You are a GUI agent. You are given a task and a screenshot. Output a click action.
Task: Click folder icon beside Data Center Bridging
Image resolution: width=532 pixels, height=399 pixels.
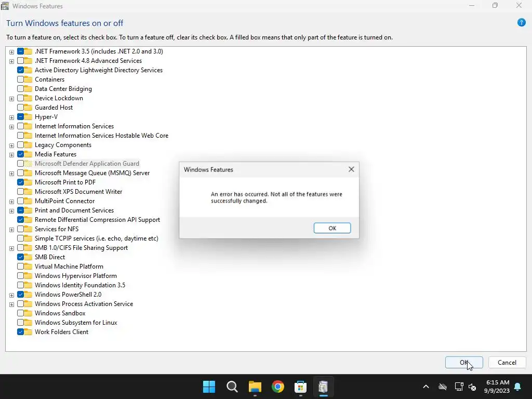pyautogui.click(x=28, y=89)
